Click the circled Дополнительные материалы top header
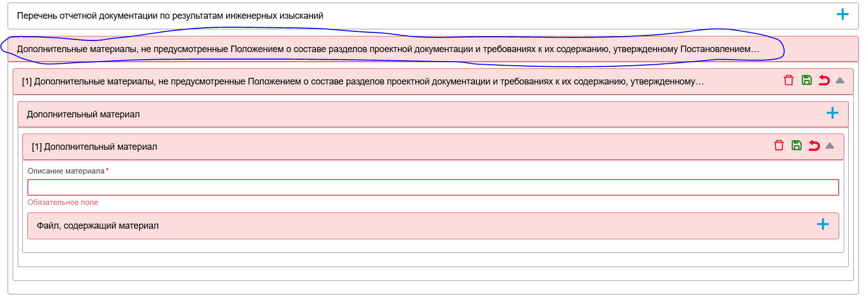868x301 pixels. 388,49
